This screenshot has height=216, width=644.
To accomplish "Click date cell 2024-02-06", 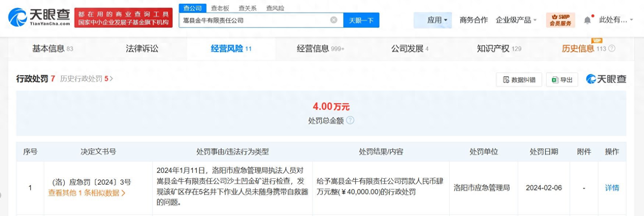I will 544,188.
